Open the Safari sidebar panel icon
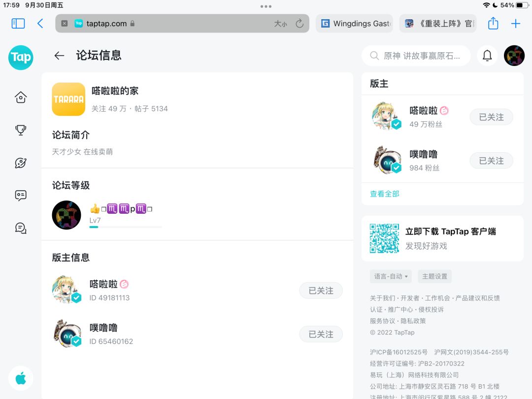The width and height of the screenshot is (532, 399). point(18,24)
